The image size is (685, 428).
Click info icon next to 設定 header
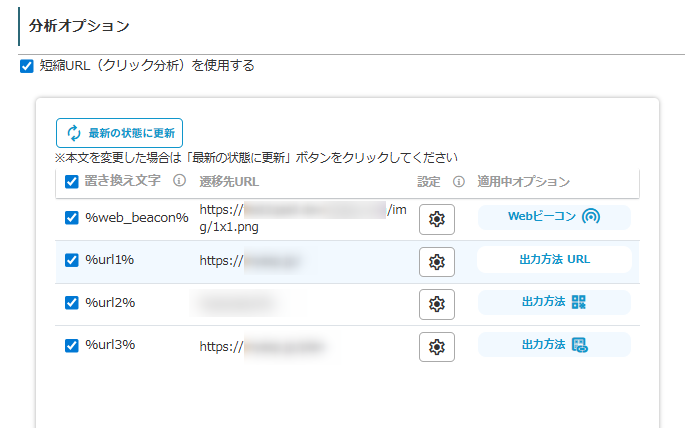click(459, 182)
